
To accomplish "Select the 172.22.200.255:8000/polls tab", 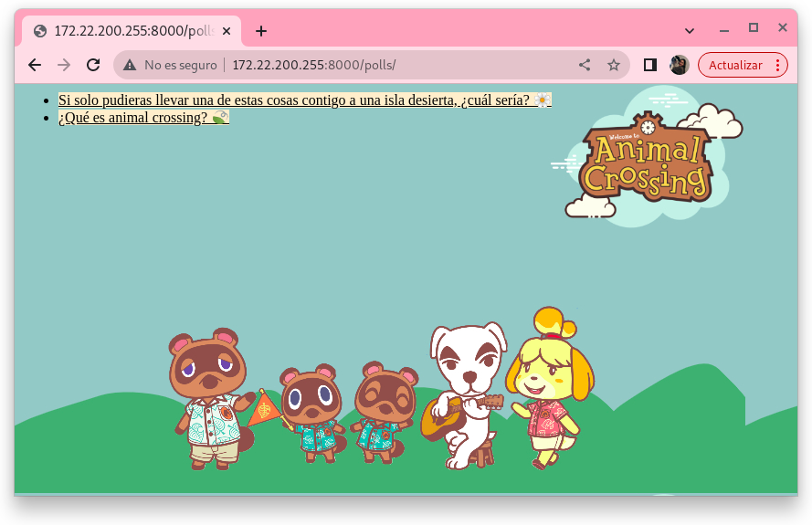I will (128, 31).
